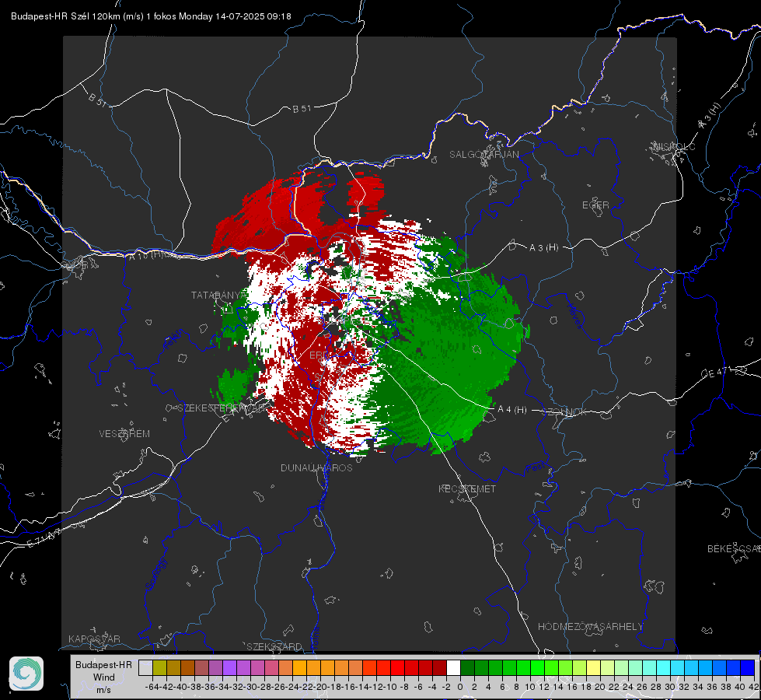This screenshot has width=761, height=700.
Task: Click the EGER city label
Action: pyautogui.click(x=595, y=205)
